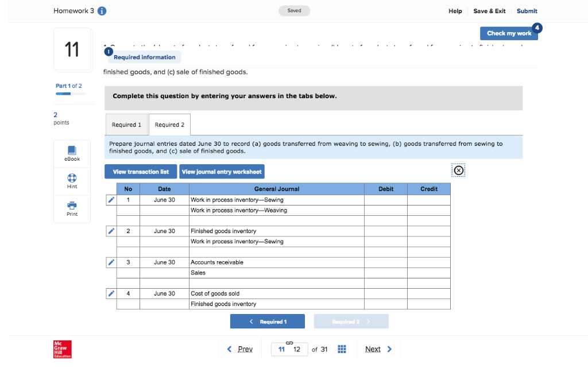Go to previous question with Prev
The width and height of the screenshot is (588, 372).
pyautogui.click(x=240, y=349)
